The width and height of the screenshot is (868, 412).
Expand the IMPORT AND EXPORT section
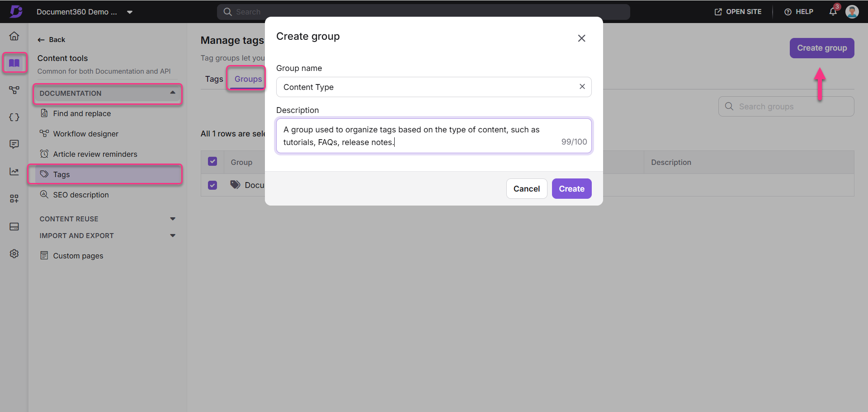pyautogui.click(x=173, y=236)
